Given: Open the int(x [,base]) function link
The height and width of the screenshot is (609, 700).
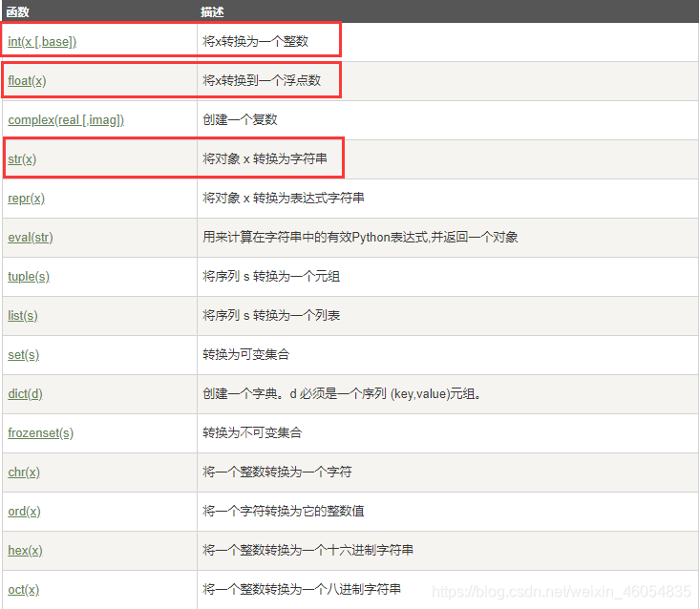Looking at the screenshot, I should tap(42, 42).
